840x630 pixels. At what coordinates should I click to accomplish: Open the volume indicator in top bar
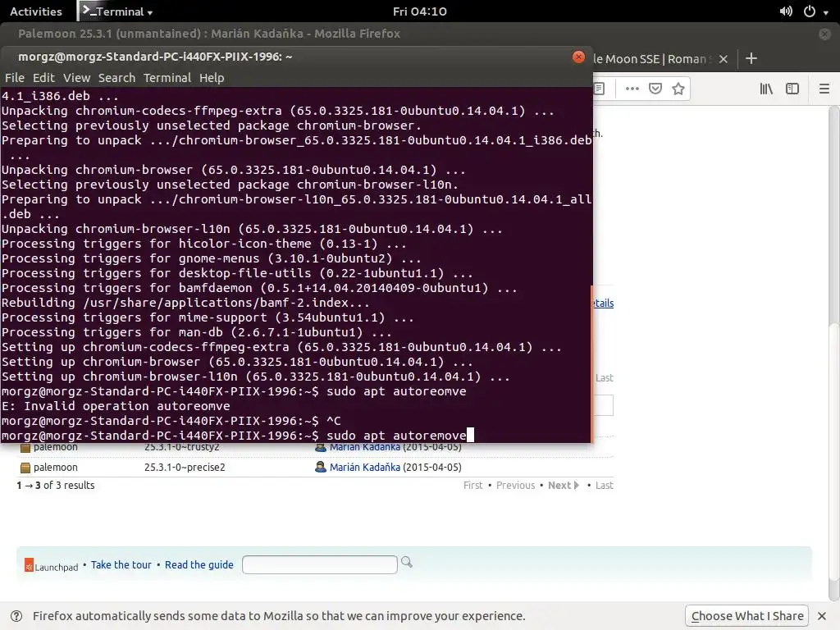click(x=786, y=11)
